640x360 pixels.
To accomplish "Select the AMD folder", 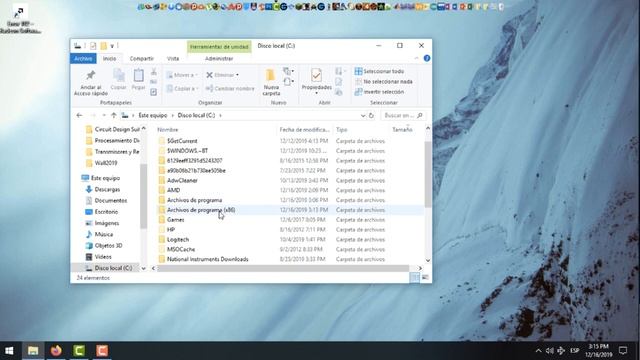I will (173, 190).
